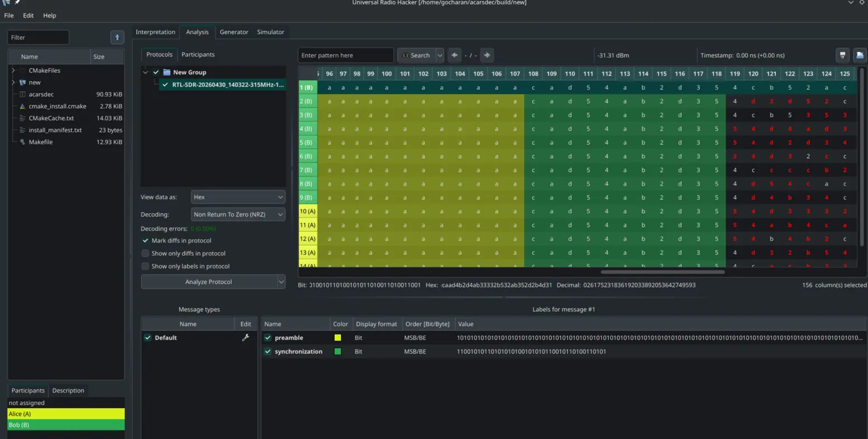The width and height of the screenshot is (868, 439).
Task: Switch to the Interpretation tab
Action: 155,32
